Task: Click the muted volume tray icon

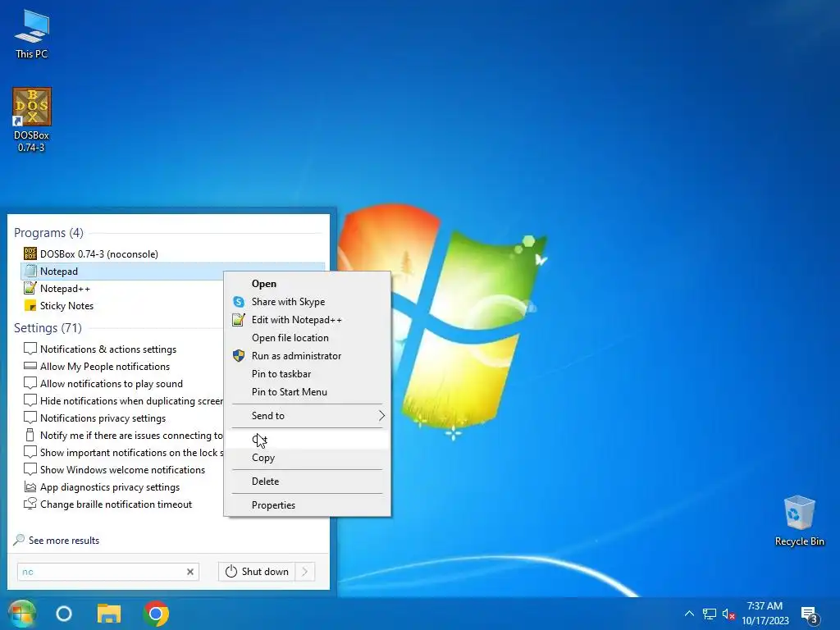Action: (x=728, y=614)
